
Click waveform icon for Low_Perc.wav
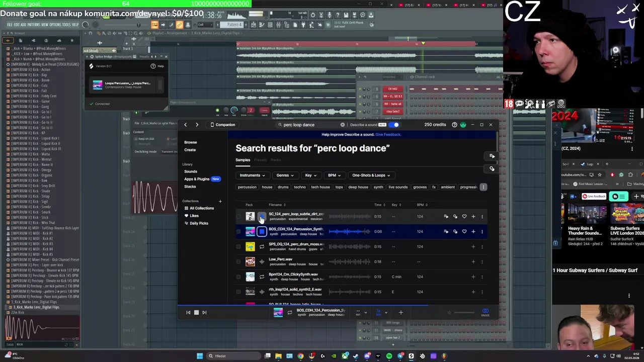click(262, 262)
